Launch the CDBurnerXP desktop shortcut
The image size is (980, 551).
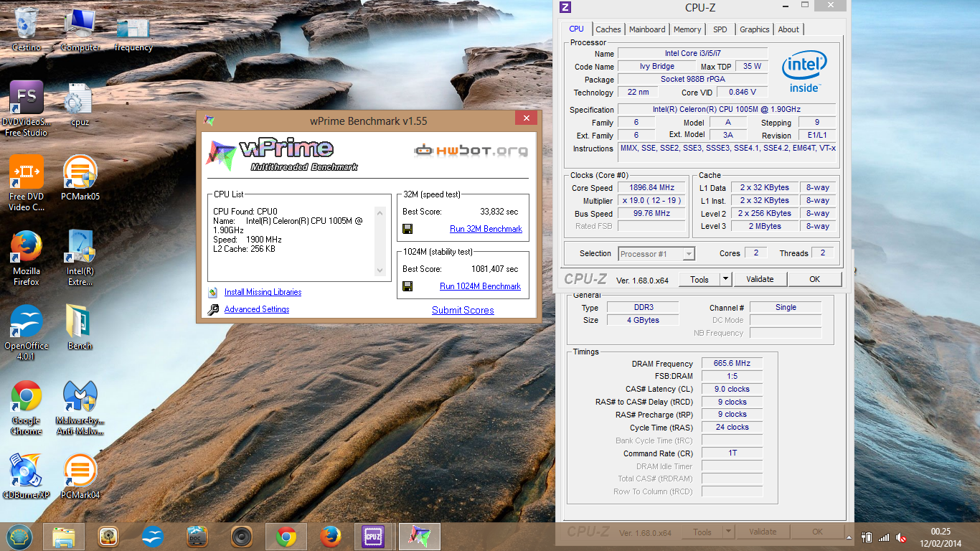(27, 476)
